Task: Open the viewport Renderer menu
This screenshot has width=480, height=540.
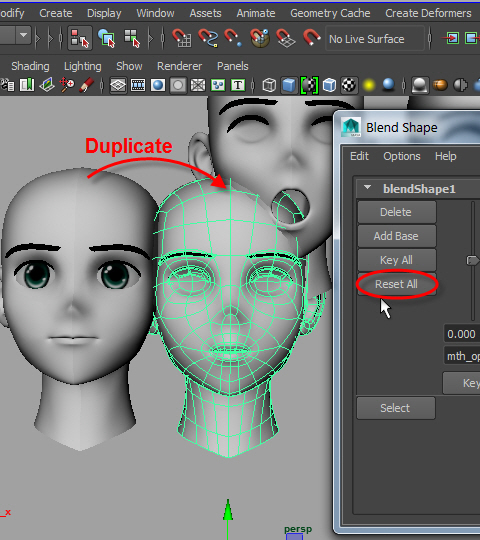Action: [x=179, y=66]
